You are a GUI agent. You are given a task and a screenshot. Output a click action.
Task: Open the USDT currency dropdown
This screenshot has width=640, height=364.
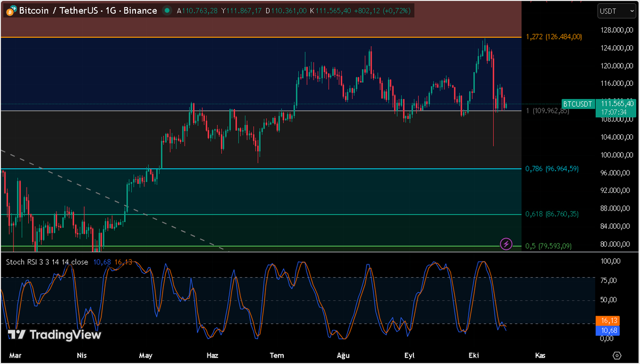pos(617,11)
